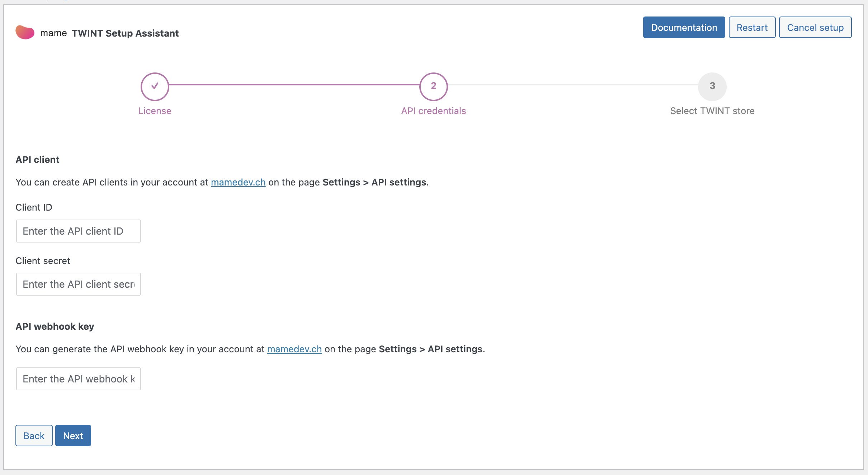The width and height of the screenshot is (868, 475).
Task: Click progress line between steps 1 and 2
Action: click(294, 85)
